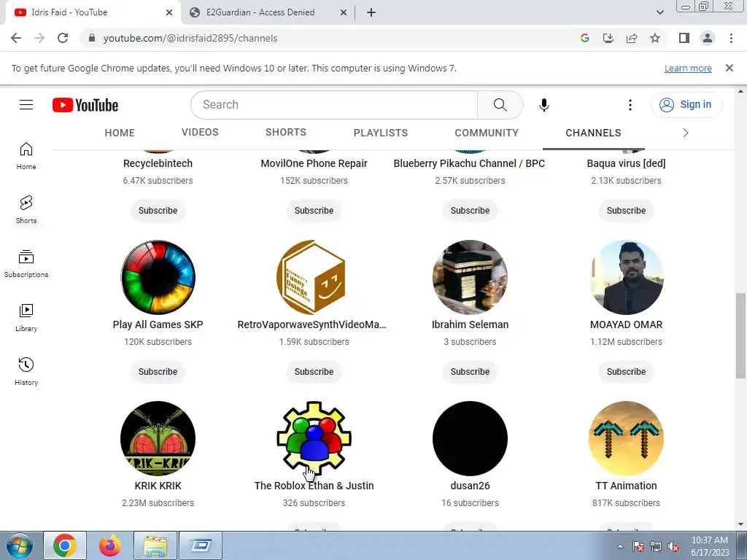Open Play All Games SKP avatar

click(x=158, y=277)
